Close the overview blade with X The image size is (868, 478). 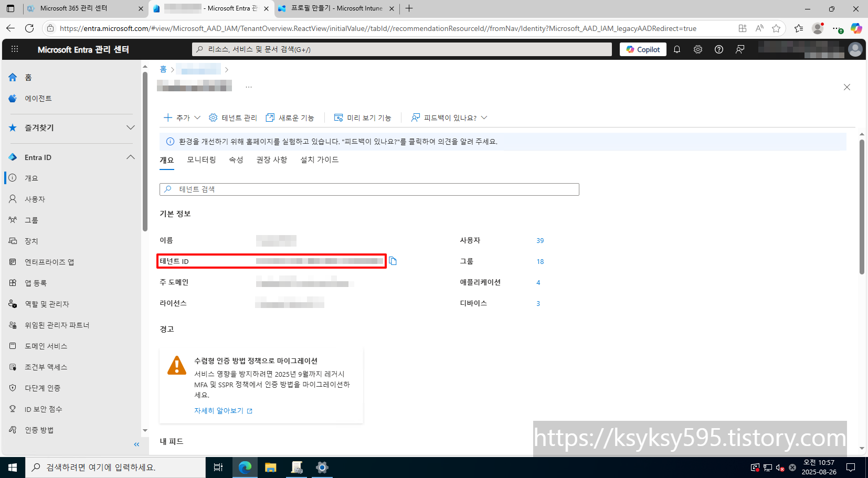[x=847, y=87]
